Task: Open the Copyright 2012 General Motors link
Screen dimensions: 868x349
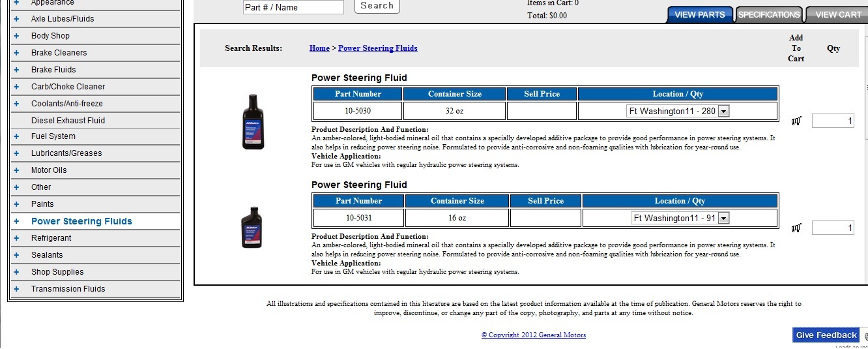Action: pyautogui.click(x=533, y=335)
